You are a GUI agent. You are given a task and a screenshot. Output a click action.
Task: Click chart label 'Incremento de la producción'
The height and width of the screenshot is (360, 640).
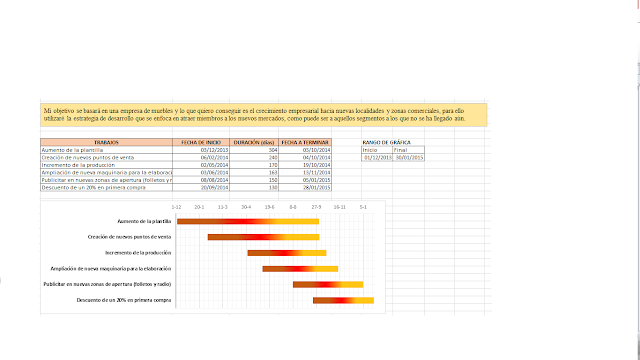138,253
